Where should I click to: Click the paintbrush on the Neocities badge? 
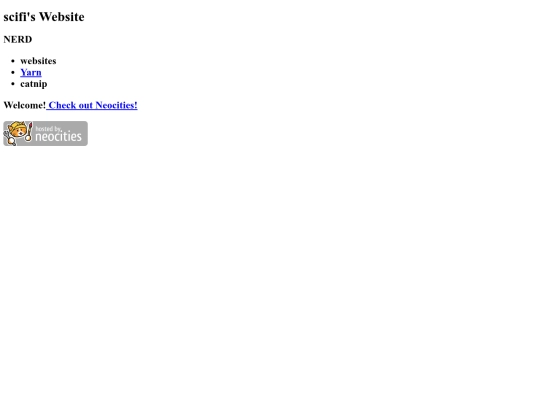click(29, 131)
